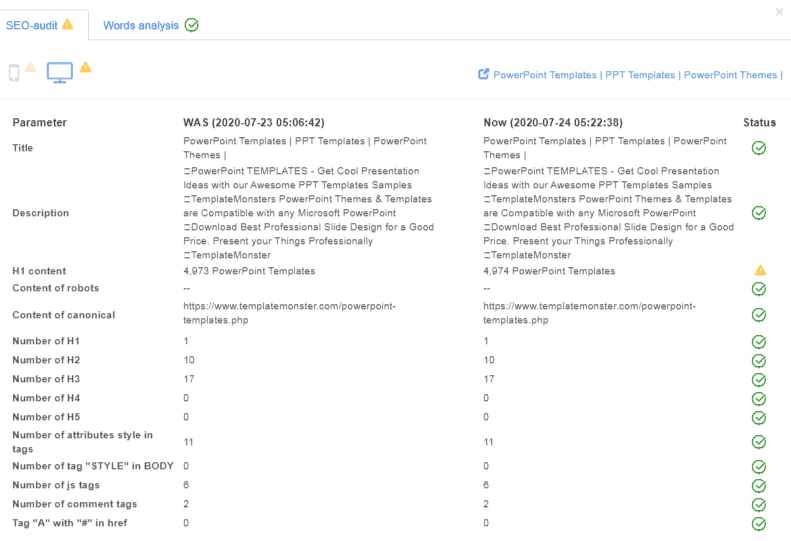
Task: Click the Now canonical URL text
Action: (x=590, y=313)
